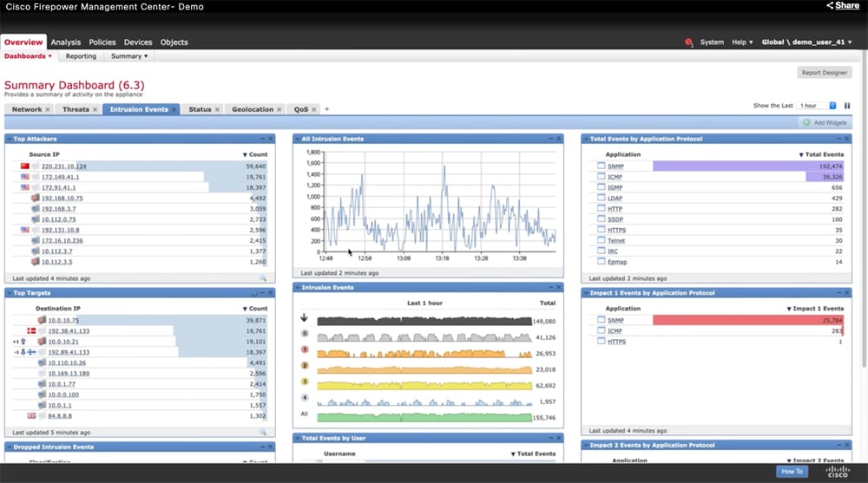Screen dimensions: 868x483
Task: Click the SNMP application icon in Total Events
Action: pos(601,166)
